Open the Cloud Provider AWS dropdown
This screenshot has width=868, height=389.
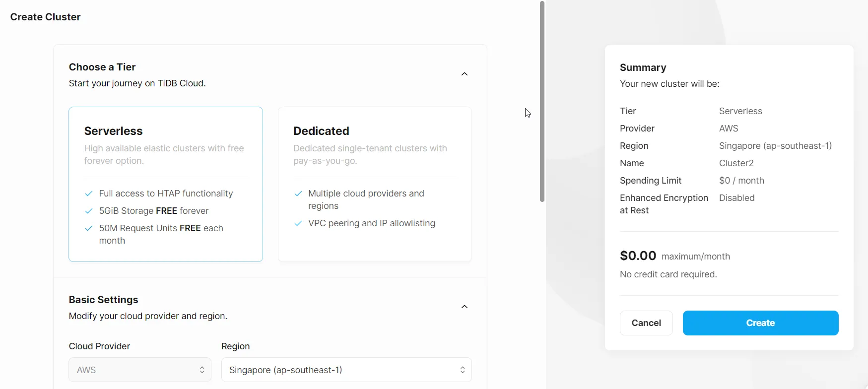(x=139, y=370)
